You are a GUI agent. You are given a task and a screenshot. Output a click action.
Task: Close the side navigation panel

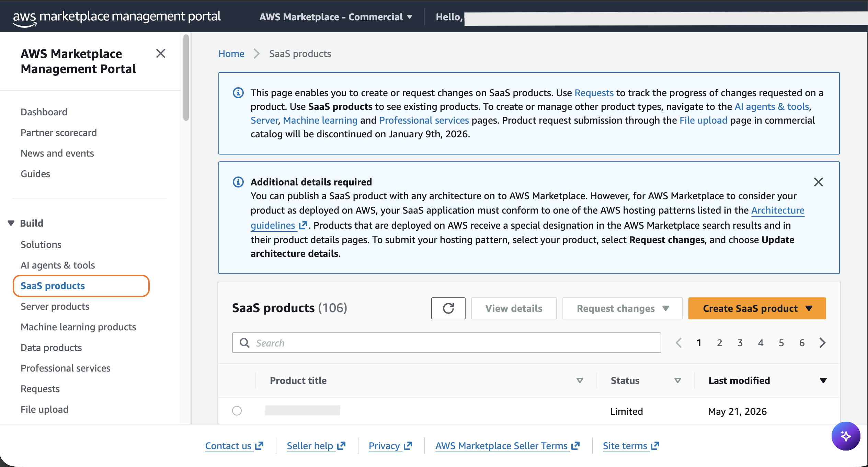[160, 53]
